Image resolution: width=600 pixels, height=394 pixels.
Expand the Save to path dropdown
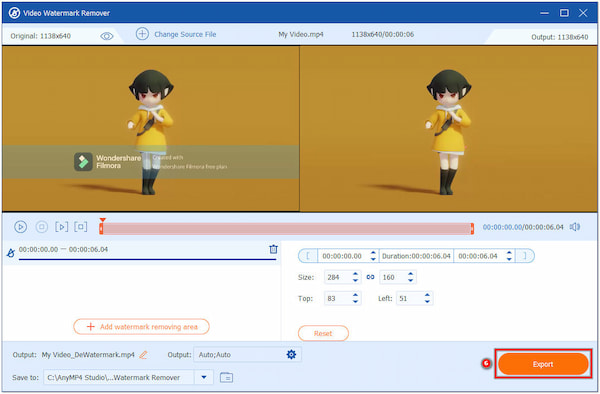pos(204,378)
